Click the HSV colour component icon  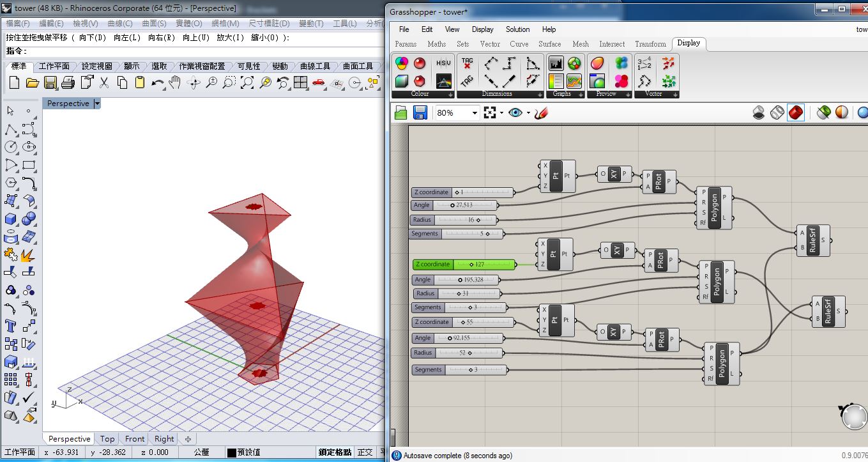(443, 63)
